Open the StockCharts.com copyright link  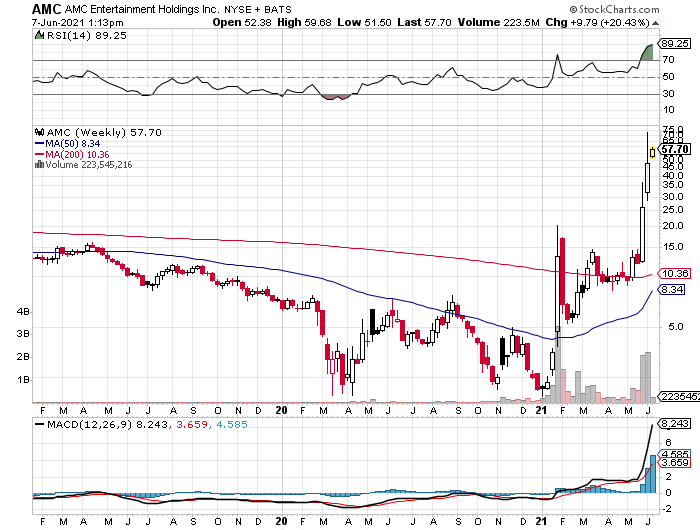[x=614, y=9]
